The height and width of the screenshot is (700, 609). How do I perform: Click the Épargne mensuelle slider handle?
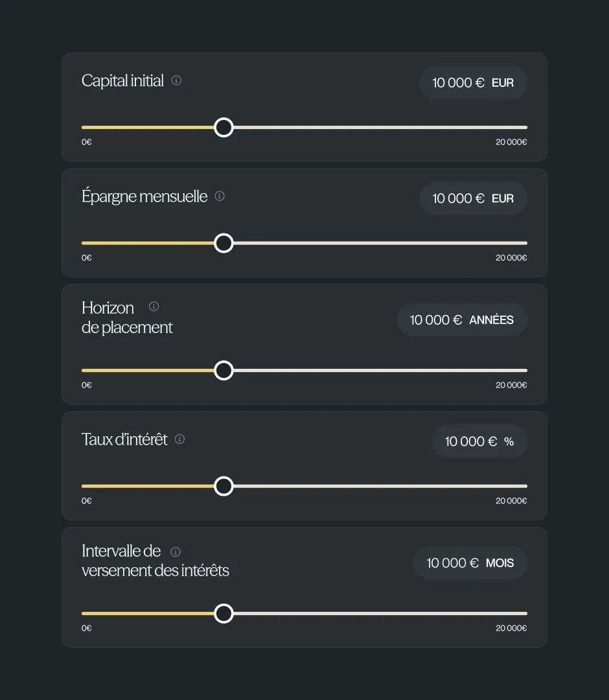[224, 243]
